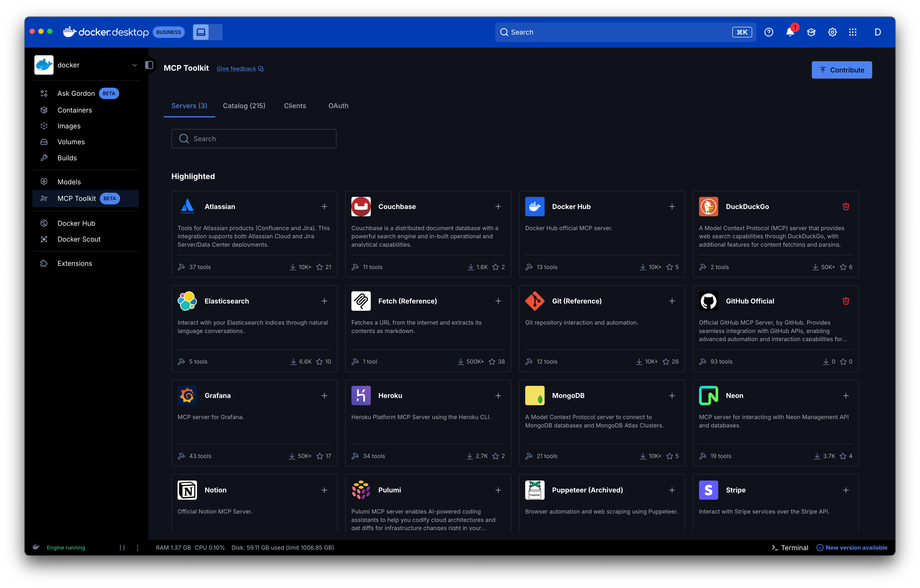
Task: Delete GitHub Official server via trash icon
Action: (x=846, y=301)
